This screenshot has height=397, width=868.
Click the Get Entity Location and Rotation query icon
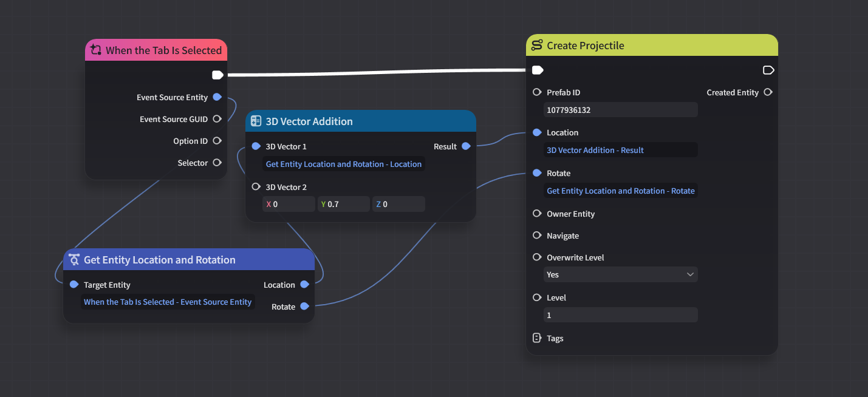74,260
